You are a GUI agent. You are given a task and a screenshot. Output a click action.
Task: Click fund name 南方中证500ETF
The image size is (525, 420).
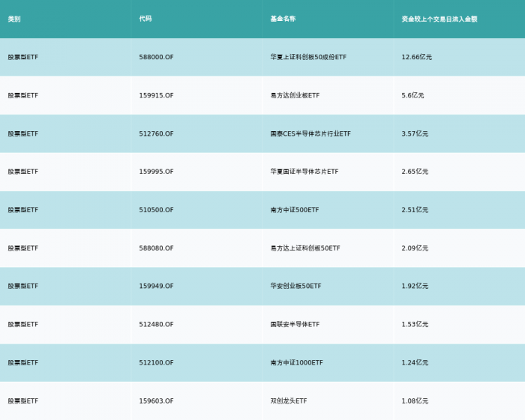coord(295,210)
